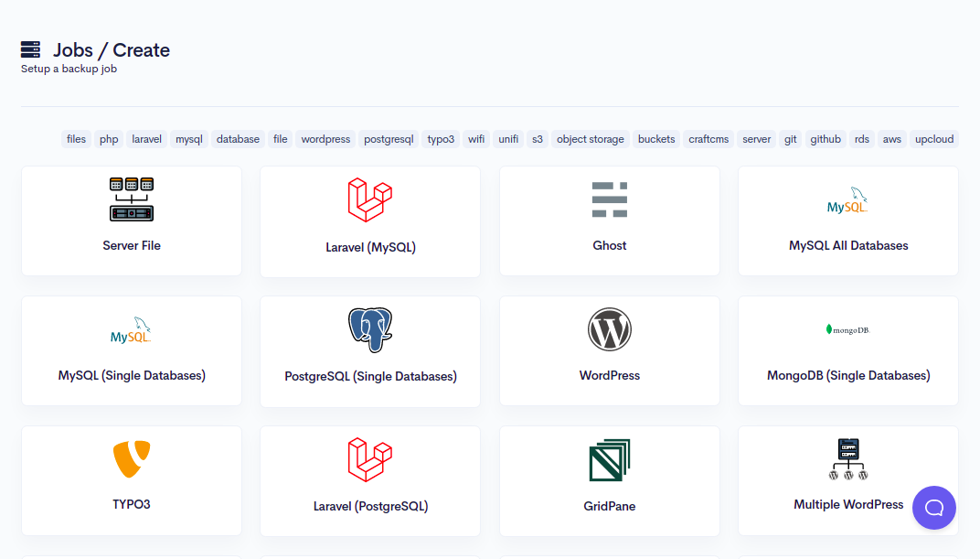This screenshot has height=559, width=980.
Task: Select the WordPress card label
Action: point(610,376)
